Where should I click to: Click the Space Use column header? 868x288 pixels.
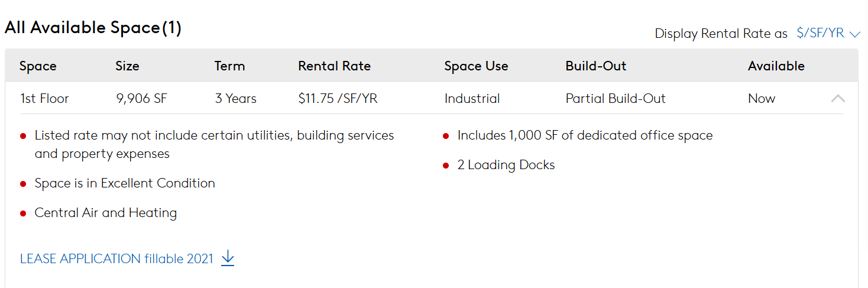pyautogui.click(x=476, y=66)
